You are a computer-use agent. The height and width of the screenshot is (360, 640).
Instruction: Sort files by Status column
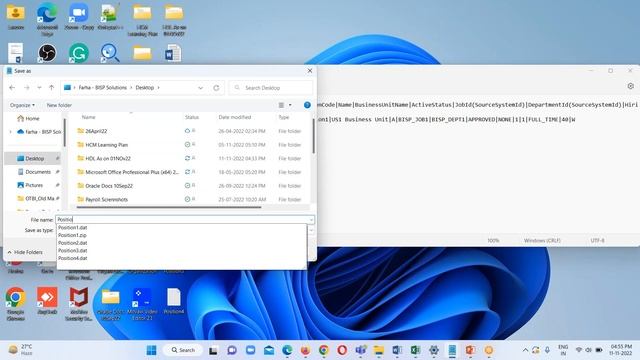coord(192,117)
